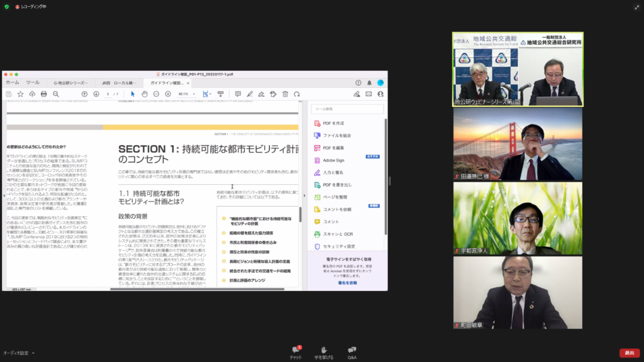This screenshot has height=362, width=644.
Task: Click the ツール検索 search field
Action: pyautogui.click(x=347, y=109)
